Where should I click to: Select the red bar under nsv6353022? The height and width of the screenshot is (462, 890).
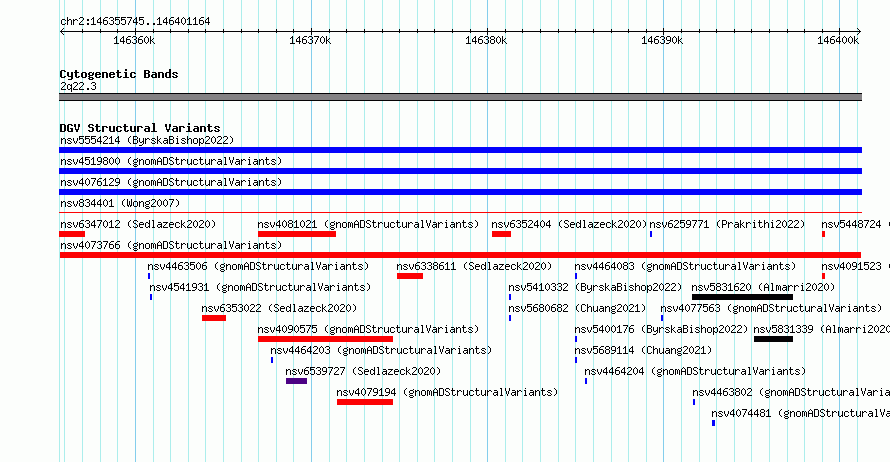point(214,318)
